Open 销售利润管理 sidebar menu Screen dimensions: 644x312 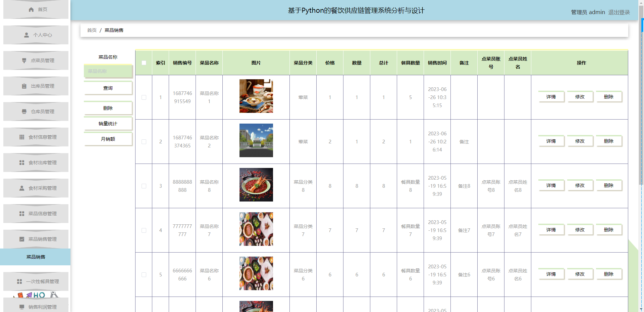coord(36,305)
